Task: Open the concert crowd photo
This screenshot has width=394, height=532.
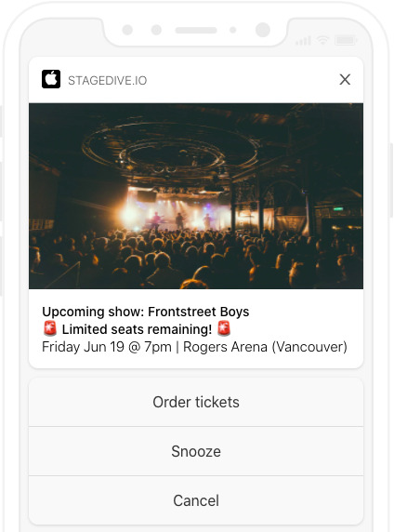Action: point(196,196)
